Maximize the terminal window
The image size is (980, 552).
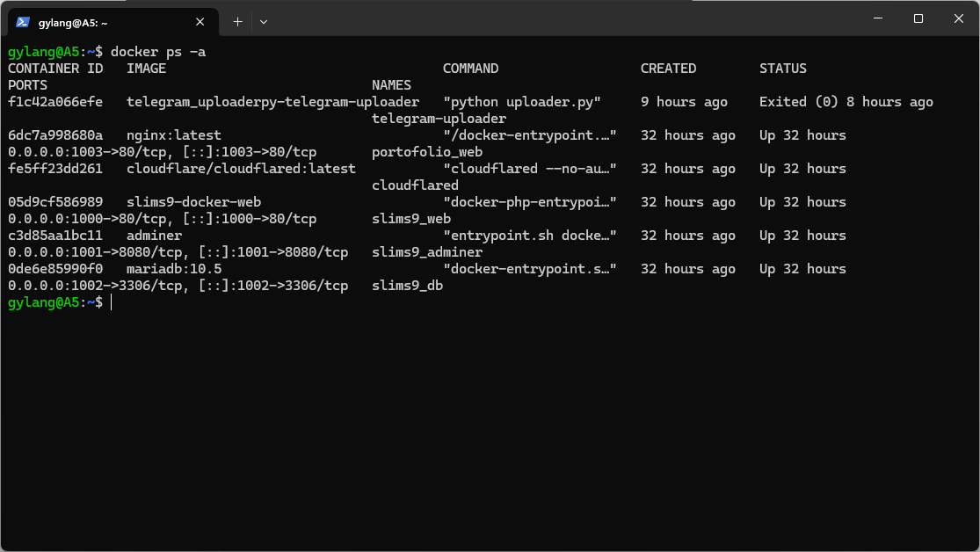(x=918, y=18)
